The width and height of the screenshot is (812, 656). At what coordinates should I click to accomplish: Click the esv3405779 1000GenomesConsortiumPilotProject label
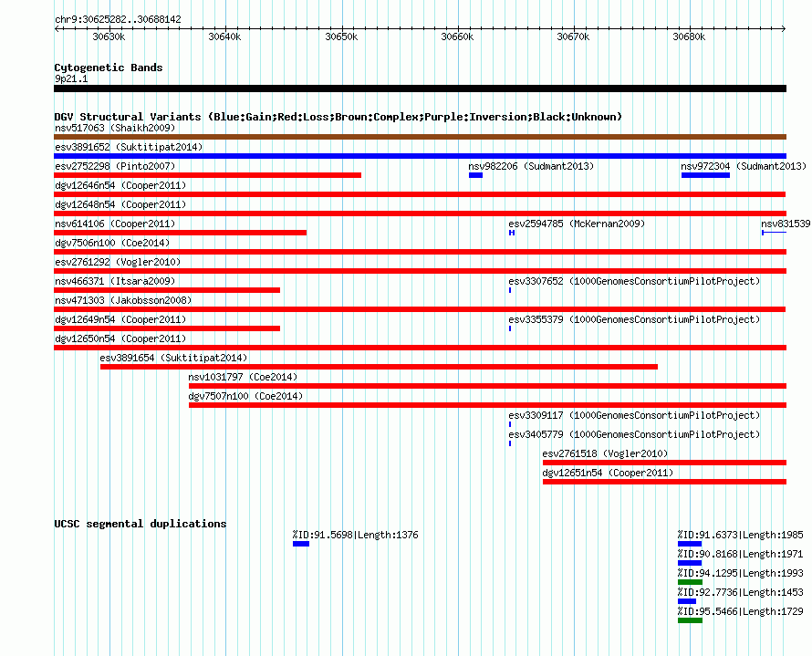pyautogui.click(x=634, y=434)
